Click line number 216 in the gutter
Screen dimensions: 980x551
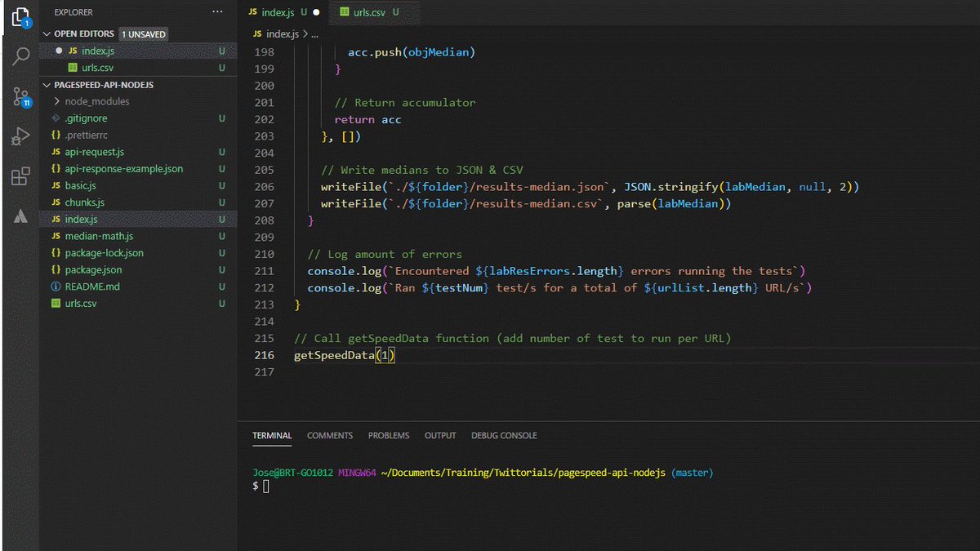264,355
